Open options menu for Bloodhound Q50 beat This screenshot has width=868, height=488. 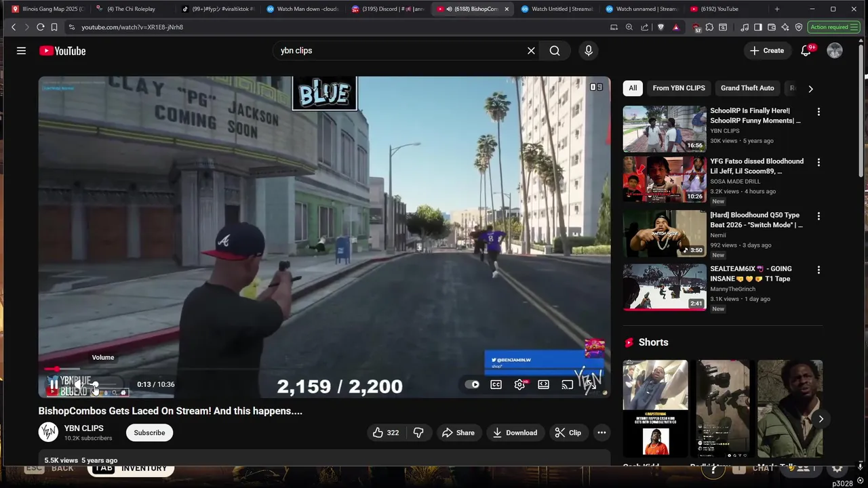pos(818,216)
